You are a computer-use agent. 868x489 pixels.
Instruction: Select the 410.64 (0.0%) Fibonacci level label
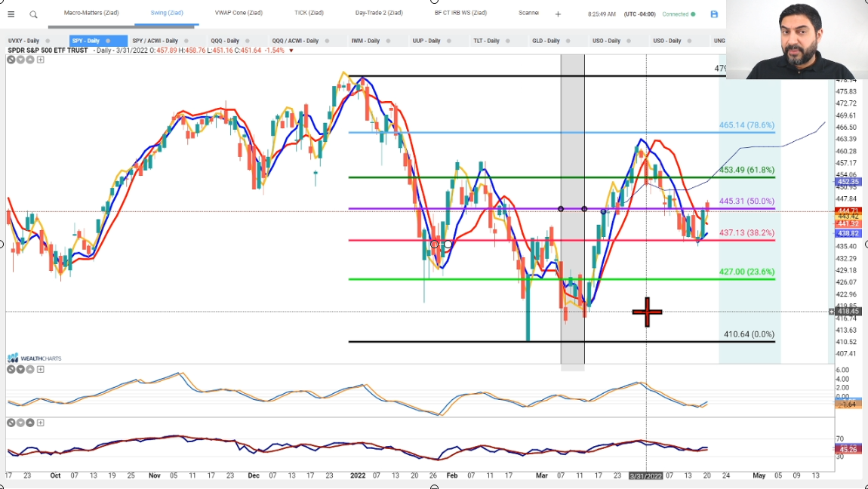click(749, 334)
